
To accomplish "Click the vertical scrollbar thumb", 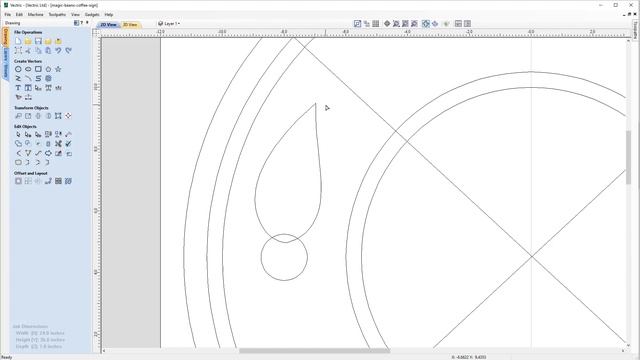I will [x=629, y=157].
